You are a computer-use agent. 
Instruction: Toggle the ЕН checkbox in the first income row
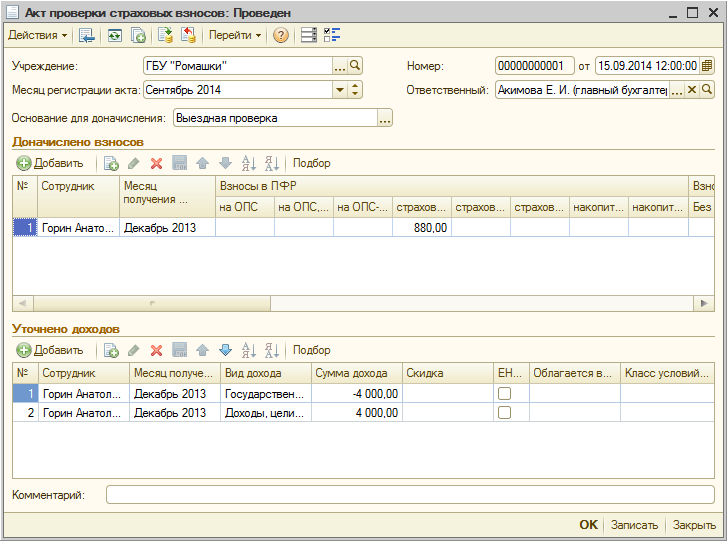click(504, 394)
